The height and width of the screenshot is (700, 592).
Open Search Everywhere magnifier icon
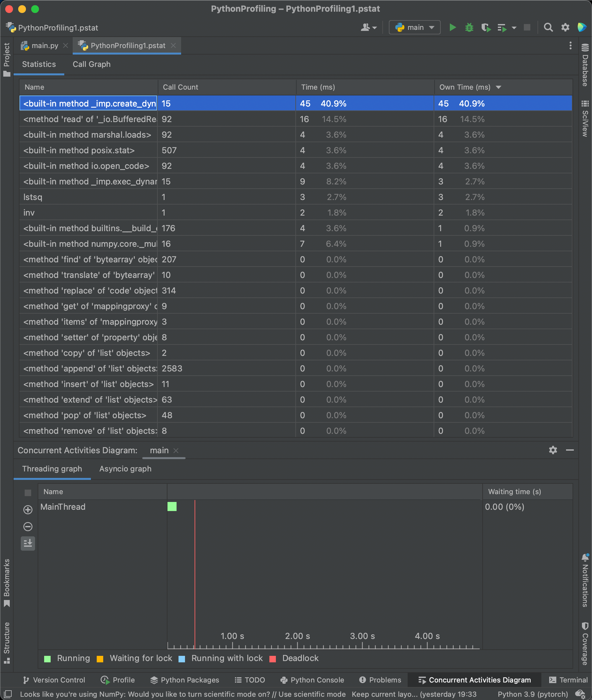pyautogui.click(x=548, y=28)
